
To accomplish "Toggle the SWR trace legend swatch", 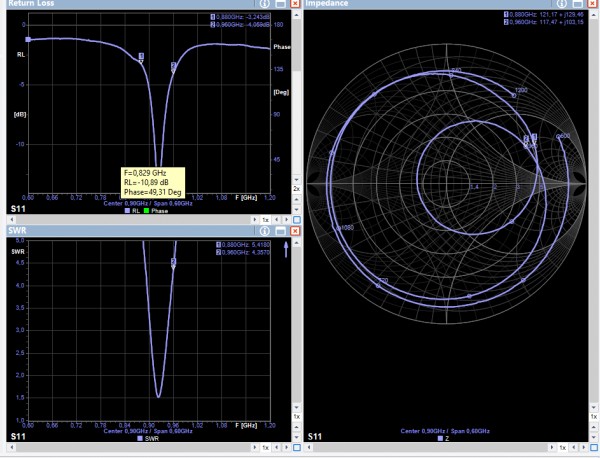I will tap(140, 438).
